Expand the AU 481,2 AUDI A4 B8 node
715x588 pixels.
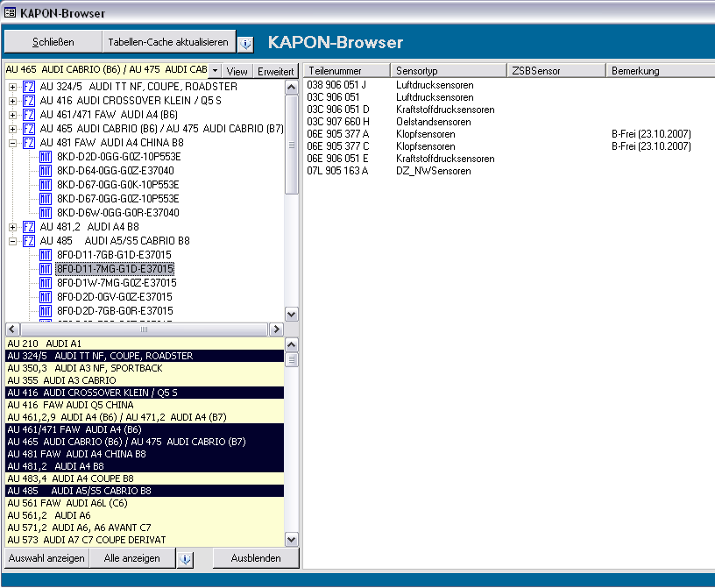(x=13, y=227)
